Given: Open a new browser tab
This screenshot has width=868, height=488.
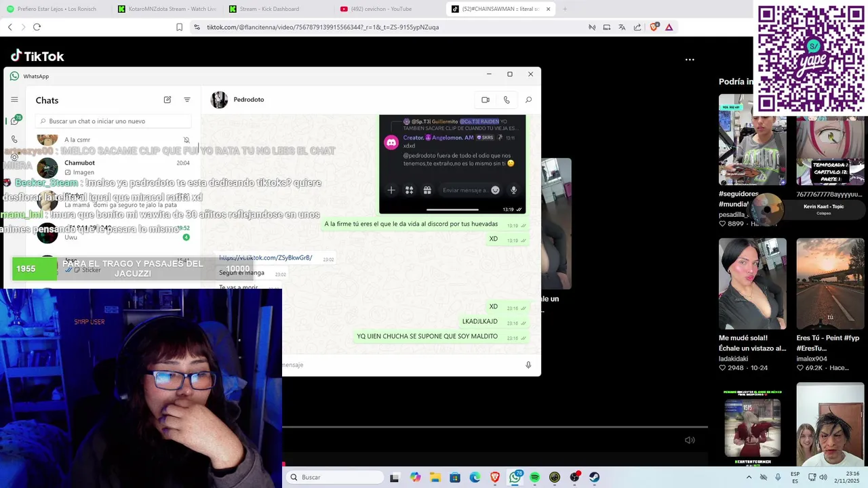Looking at the screenshot, I should (565, 9).
